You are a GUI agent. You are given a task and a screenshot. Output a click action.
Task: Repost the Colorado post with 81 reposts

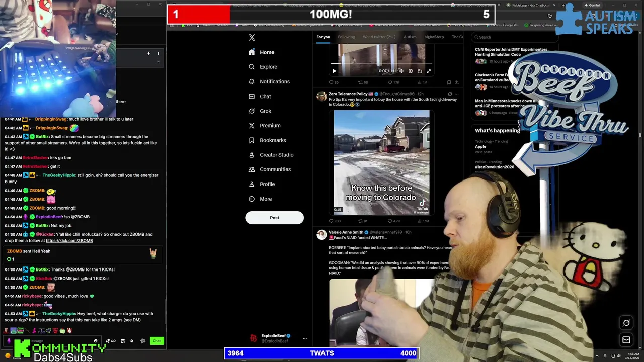[363, 221]
